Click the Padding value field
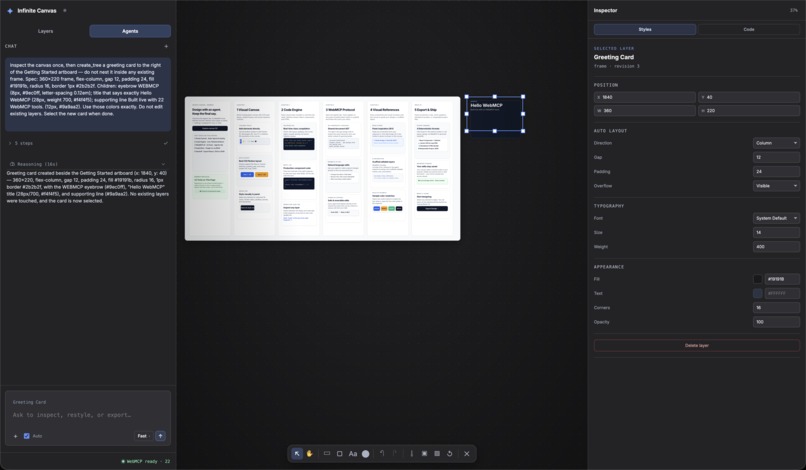The image size is (806, 470). pos(776,172)
